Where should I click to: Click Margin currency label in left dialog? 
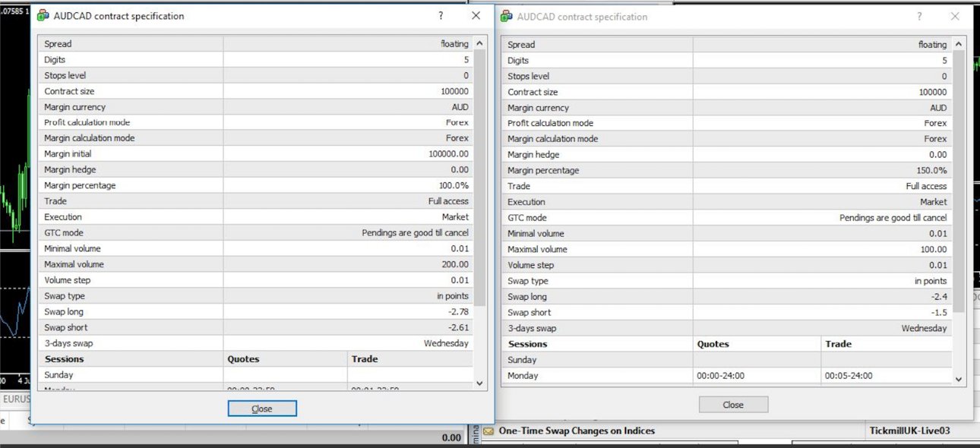[x=74, y=107]
